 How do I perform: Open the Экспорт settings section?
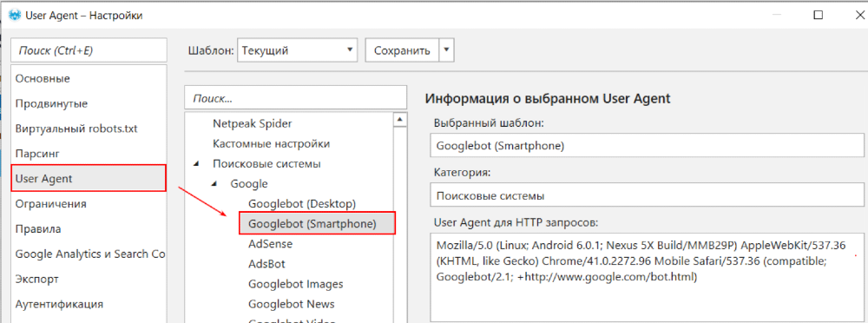coord(89,279)
